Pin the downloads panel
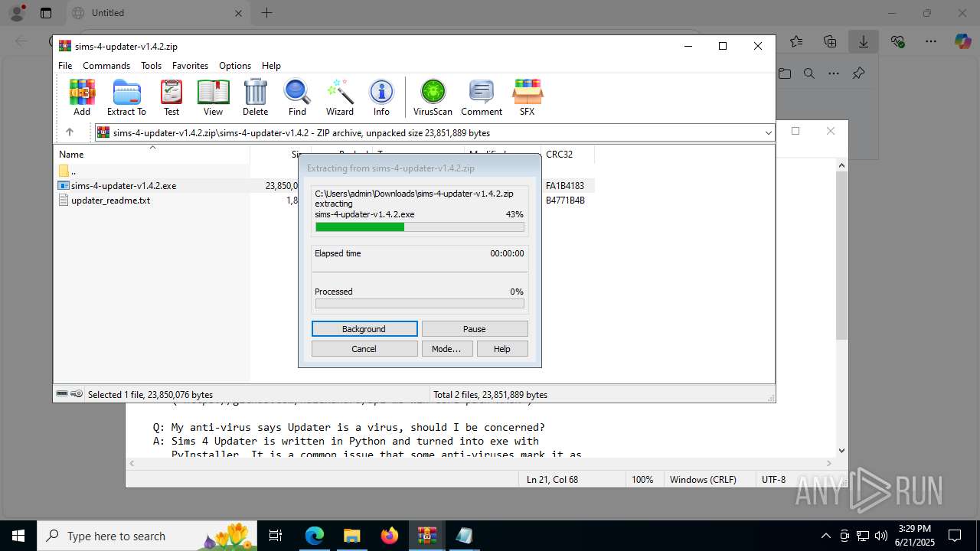 858,73
